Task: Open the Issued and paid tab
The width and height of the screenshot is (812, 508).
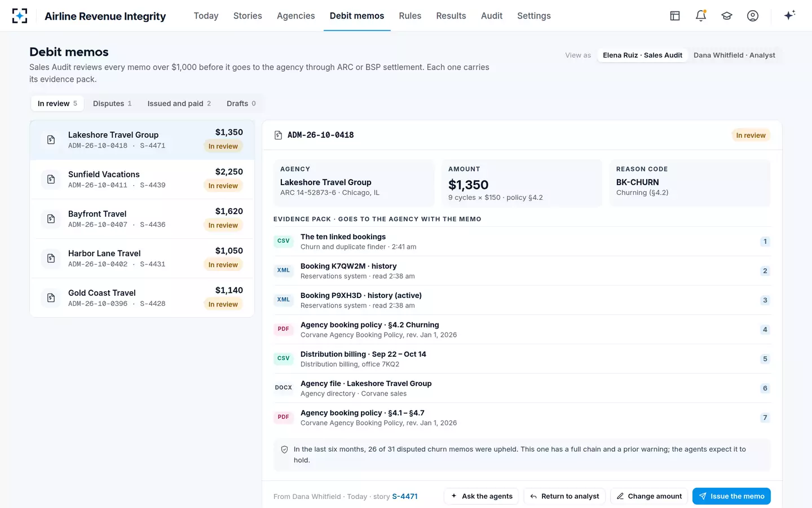Action: coord(179,103)
